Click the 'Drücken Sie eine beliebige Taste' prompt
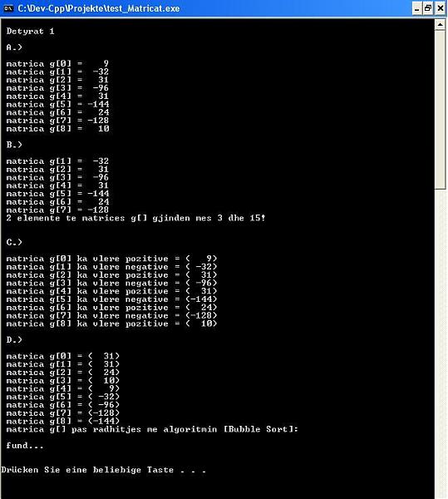 coord(104,470)
